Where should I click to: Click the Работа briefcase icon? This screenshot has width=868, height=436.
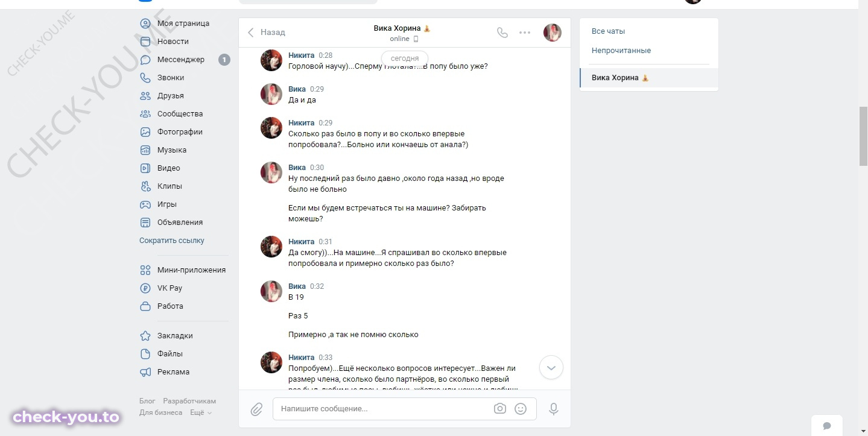point(145,306)
